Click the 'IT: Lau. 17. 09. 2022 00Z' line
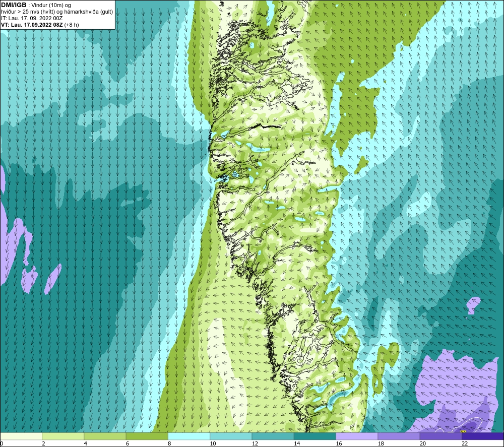 32,18
